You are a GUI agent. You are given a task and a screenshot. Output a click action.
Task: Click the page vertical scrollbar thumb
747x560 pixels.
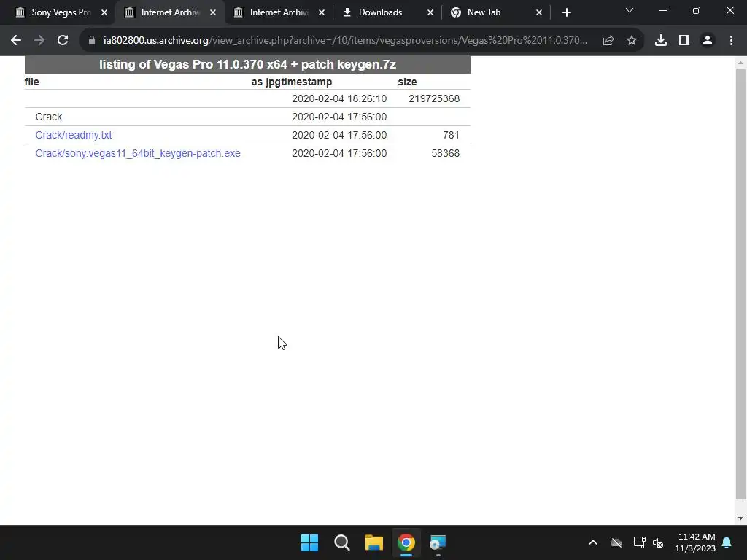(740, 284)
